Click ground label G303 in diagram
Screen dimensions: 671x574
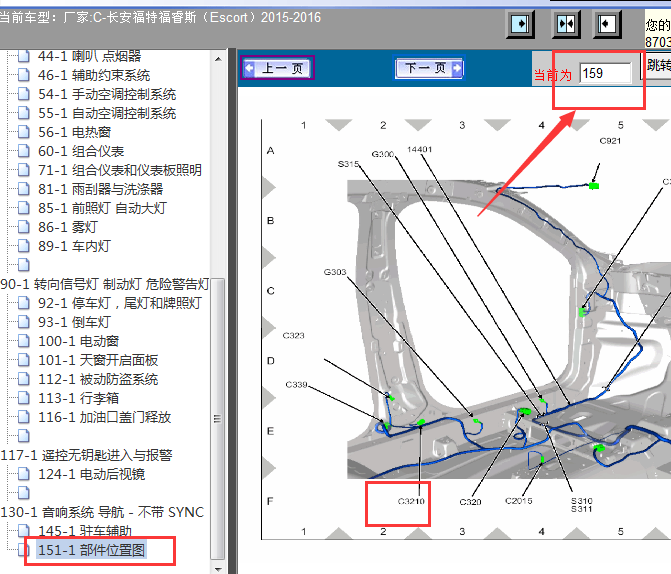point(335,272)
